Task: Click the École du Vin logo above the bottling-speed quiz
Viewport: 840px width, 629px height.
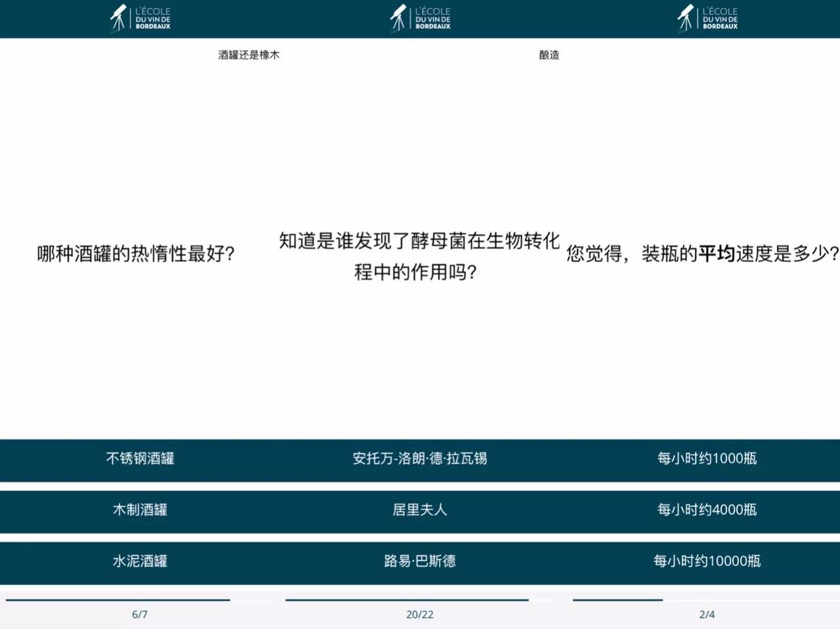Action: [707, 18]
